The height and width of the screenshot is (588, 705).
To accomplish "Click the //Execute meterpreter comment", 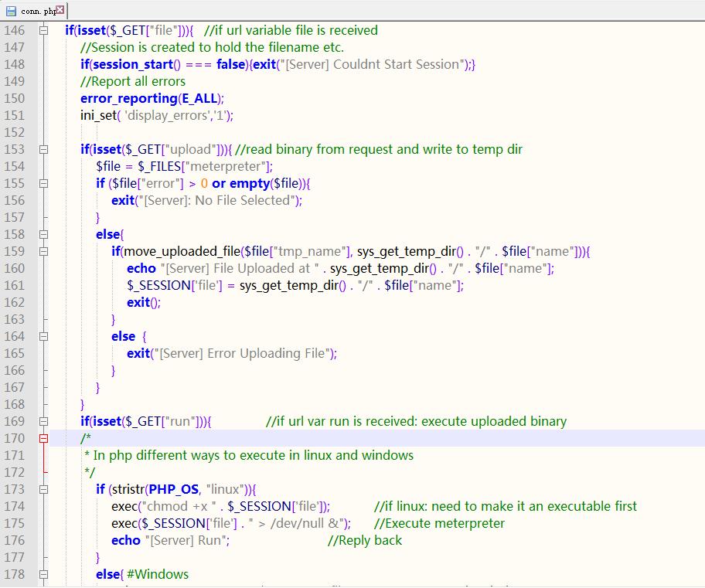I will tap(439, 524).
